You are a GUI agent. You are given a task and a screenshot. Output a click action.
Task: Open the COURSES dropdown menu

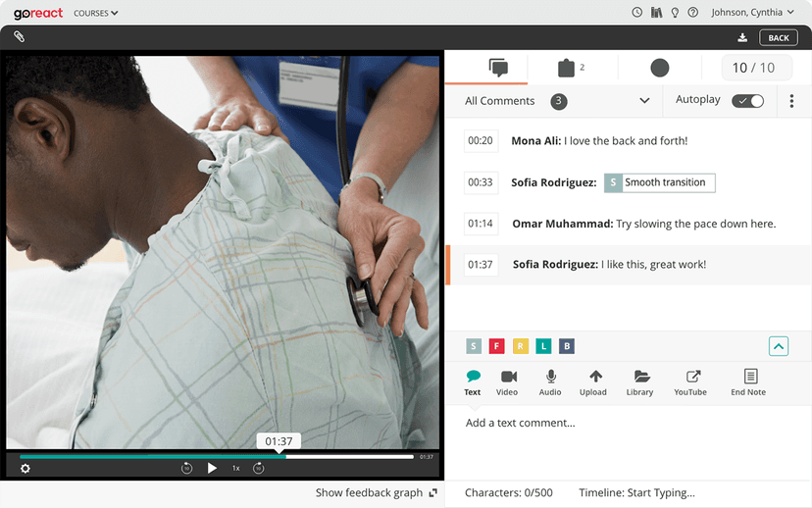[x=96, y=13]
